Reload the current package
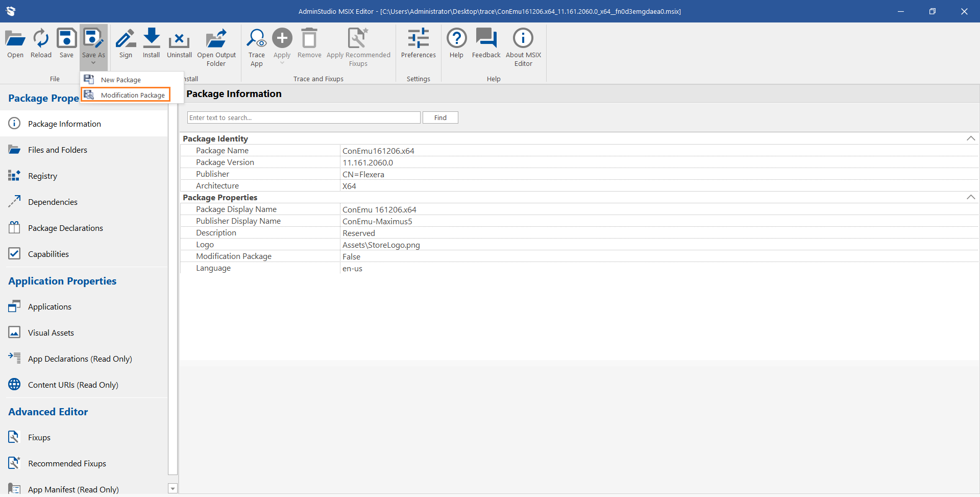The image size is (980, 497). tap(41, 39)
